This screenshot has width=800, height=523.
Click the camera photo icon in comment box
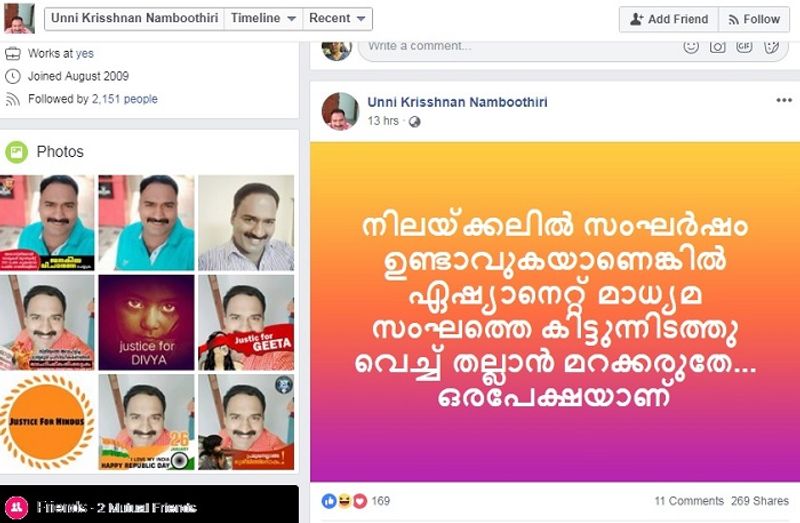[x=717, y=47]
